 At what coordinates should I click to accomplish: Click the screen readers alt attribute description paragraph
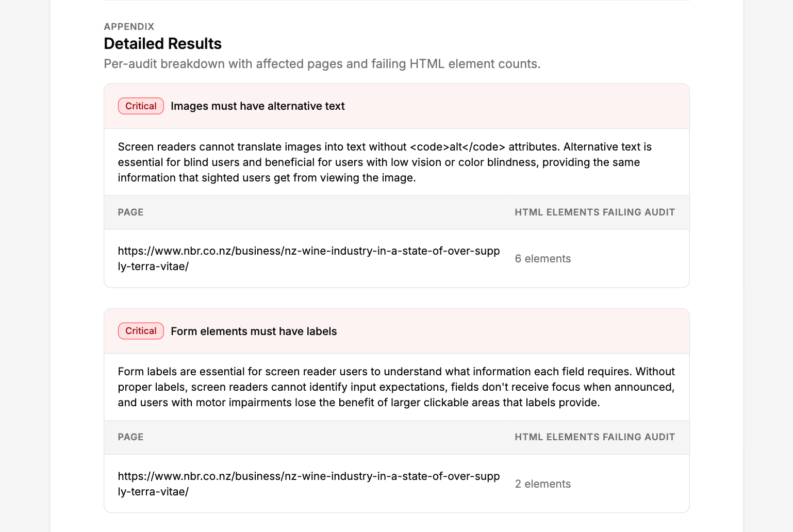[x=385, y=162]
